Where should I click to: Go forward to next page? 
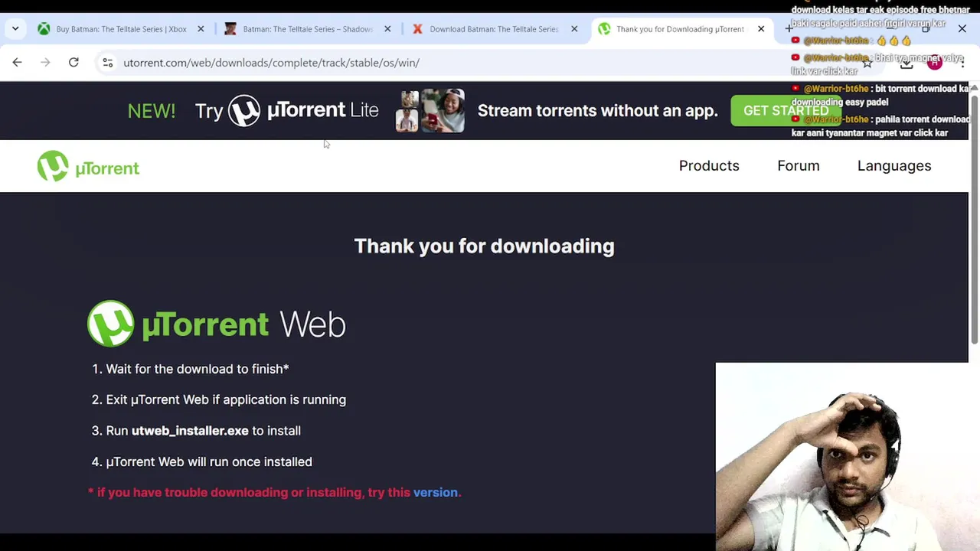tap(45, 63)
